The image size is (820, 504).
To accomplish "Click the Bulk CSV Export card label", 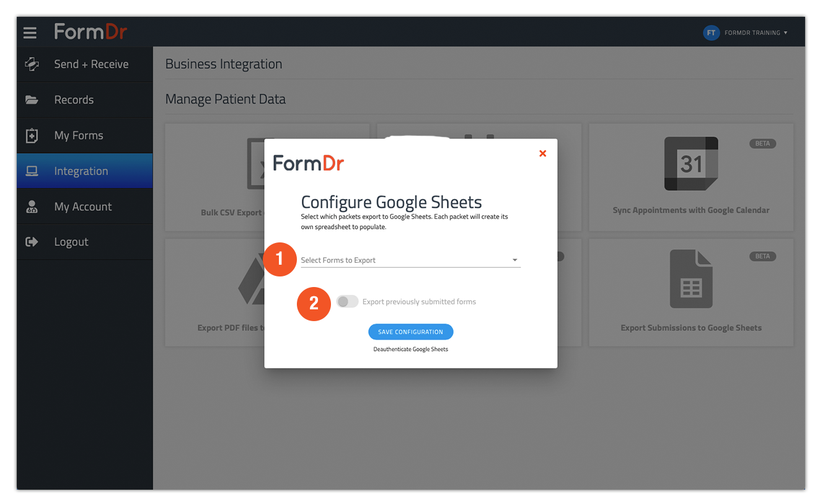I will [x=232, y=213].
